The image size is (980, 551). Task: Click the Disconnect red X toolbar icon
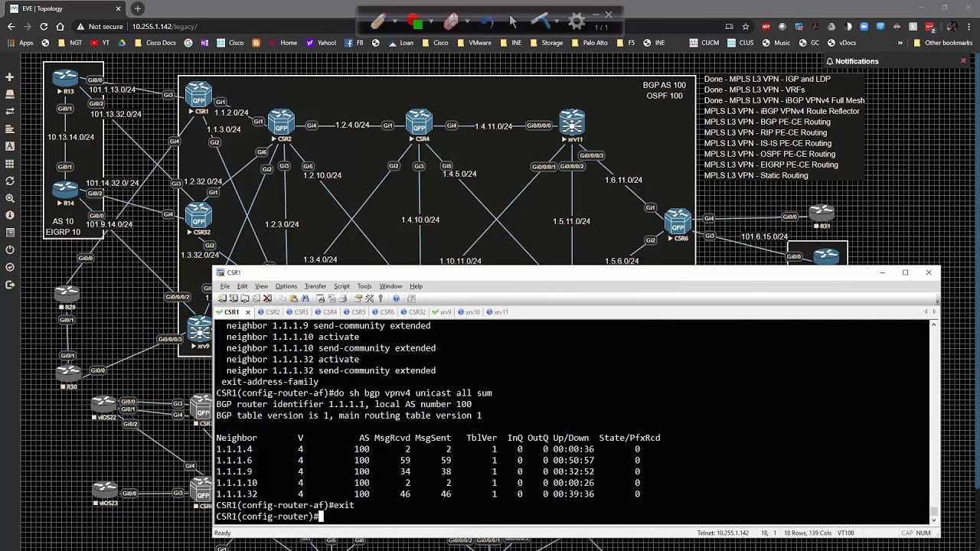click(267, 298)
